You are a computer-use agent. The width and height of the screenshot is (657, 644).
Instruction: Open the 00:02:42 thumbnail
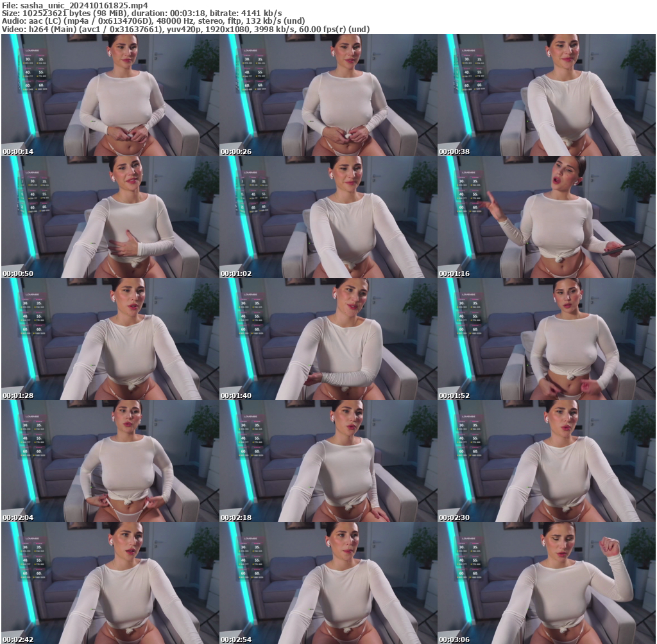[110, 582]
